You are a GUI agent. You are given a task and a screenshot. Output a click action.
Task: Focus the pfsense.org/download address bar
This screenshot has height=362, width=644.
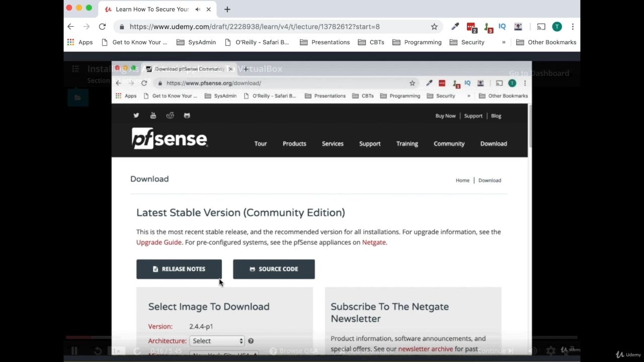tap(287, 83)
